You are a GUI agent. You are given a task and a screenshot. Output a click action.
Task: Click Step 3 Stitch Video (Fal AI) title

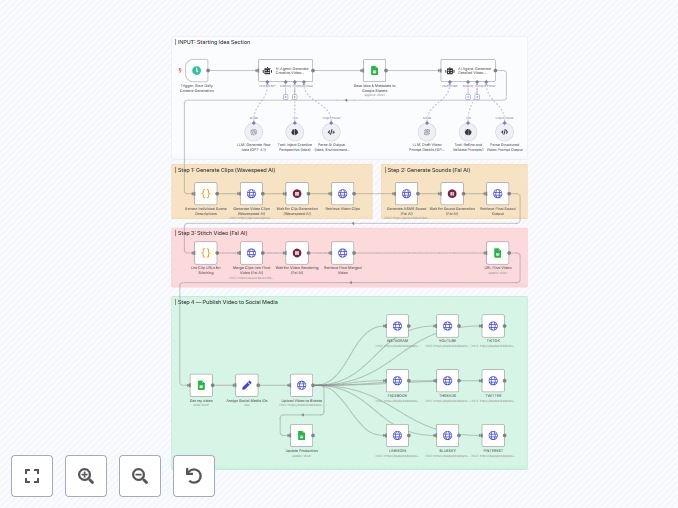[212, 233]
